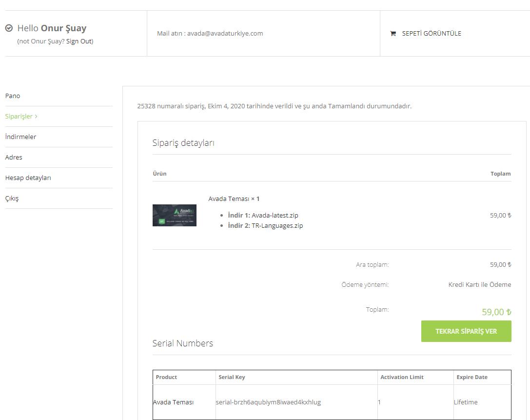This screenshot has width=530, height=420.
Task: Open the Pano menu item
Action: 13,96
